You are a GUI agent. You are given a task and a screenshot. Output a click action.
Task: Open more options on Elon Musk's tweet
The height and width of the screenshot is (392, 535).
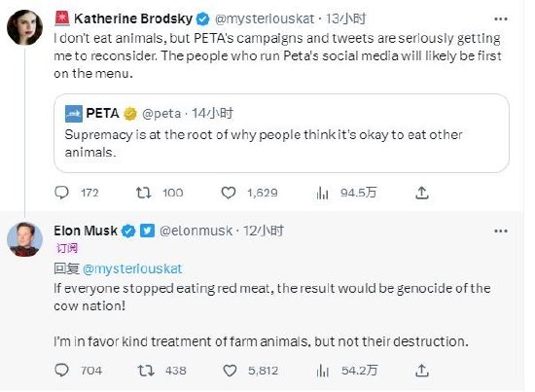[x=501, y=231]
